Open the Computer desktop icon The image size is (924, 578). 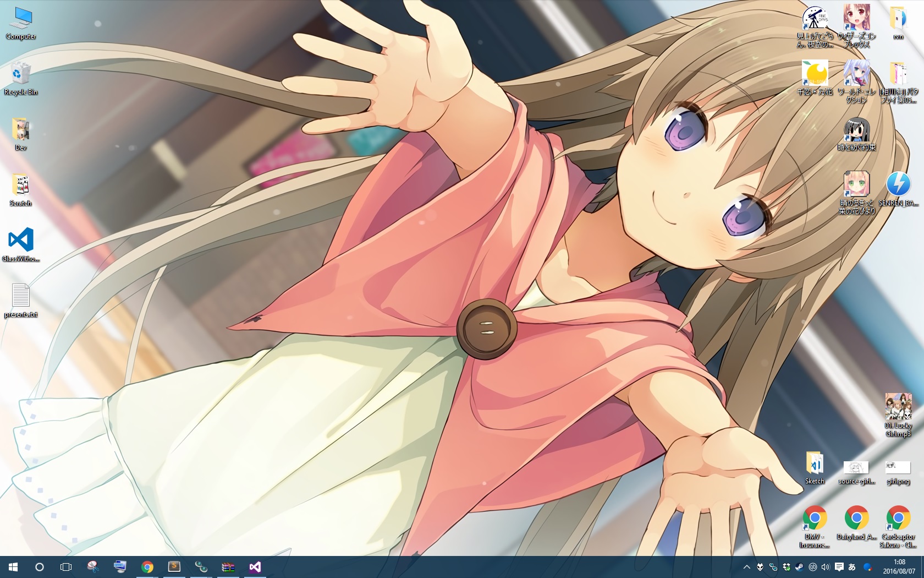tap(21, 23)
